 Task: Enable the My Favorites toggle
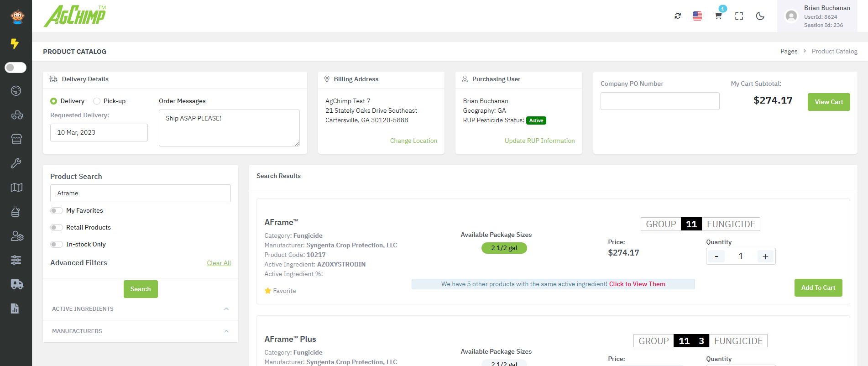pyautogui.click(x=57, y=210)
